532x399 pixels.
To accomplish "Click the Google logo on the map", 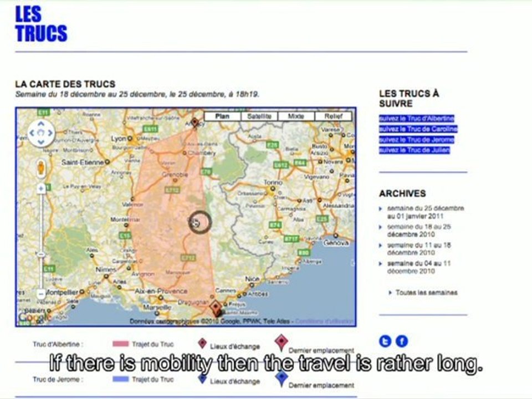I will (34, 317).
